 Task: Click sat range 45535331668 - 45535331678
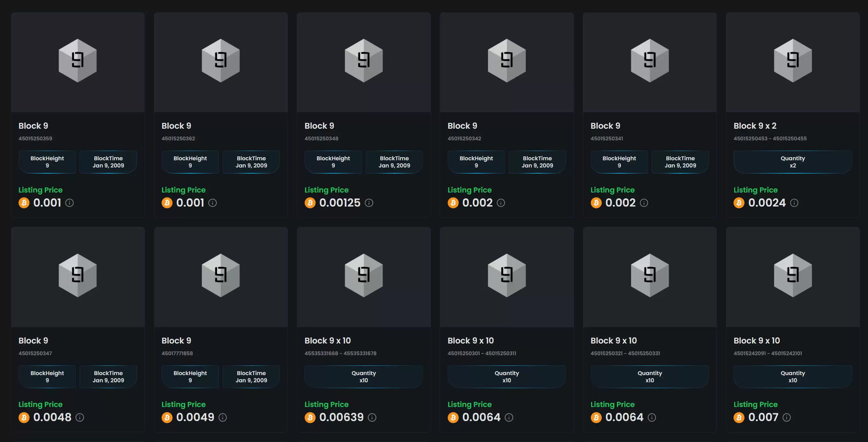pos(340,353)
